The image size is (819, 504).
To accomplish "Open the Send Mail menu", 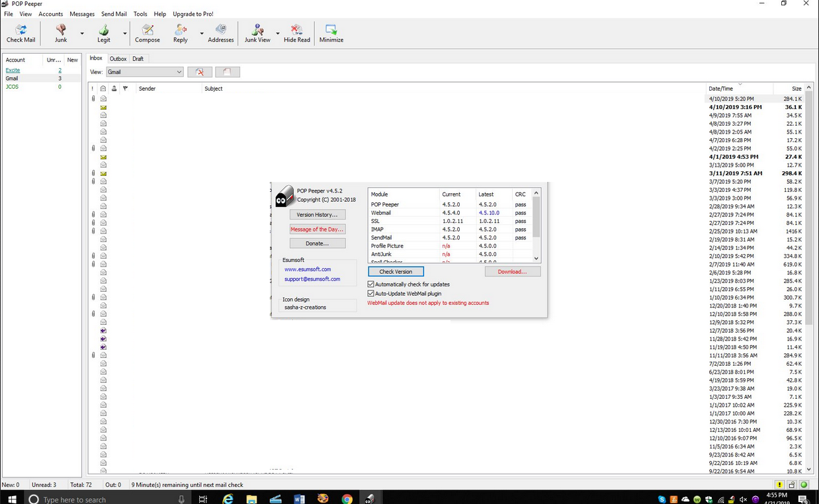I will pyautogui.click(x=114, y=14).
